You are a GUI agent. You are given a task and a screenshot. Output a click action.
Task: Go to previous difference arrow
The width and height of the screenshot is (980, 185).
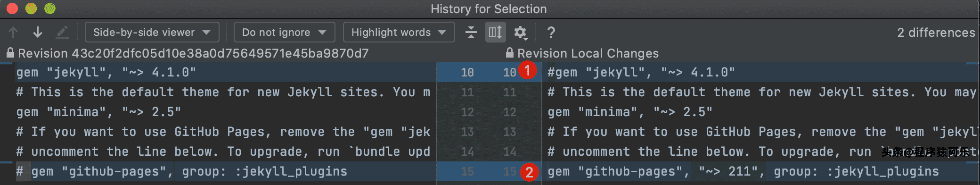13,32
